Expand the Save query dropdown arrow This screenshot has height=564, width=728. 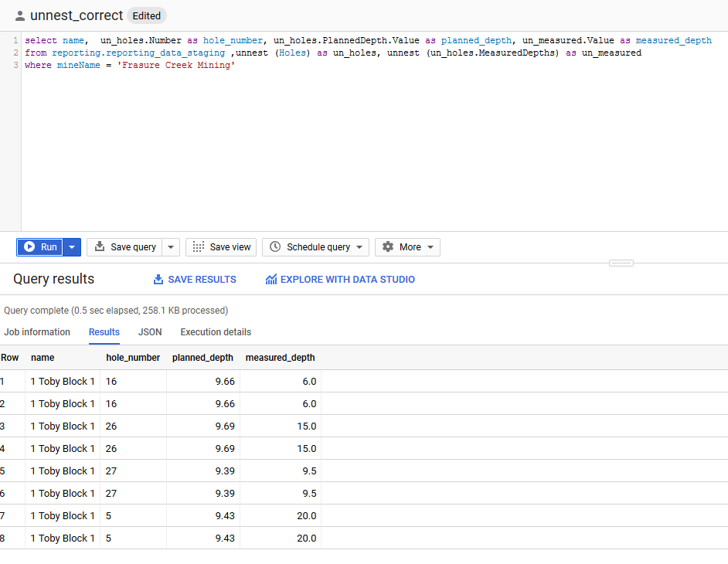(x=171, y=247)
